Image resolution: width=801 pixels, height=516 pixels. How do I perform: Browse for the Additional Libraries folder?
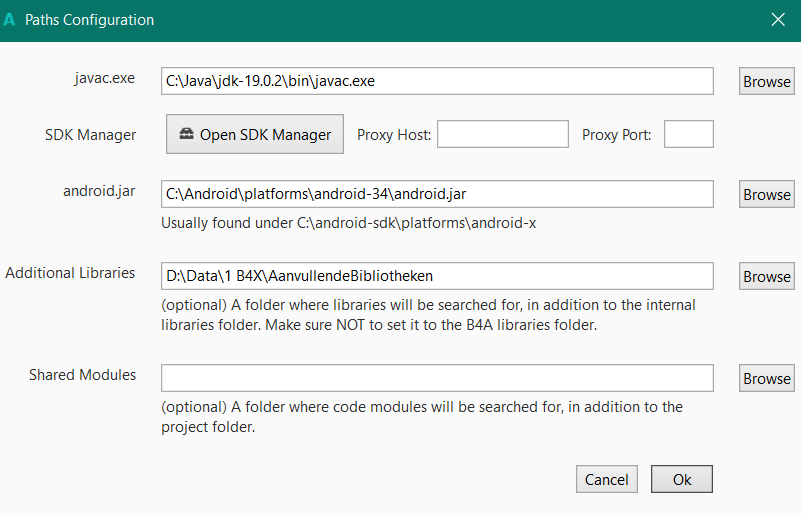(x=766, y=277)
